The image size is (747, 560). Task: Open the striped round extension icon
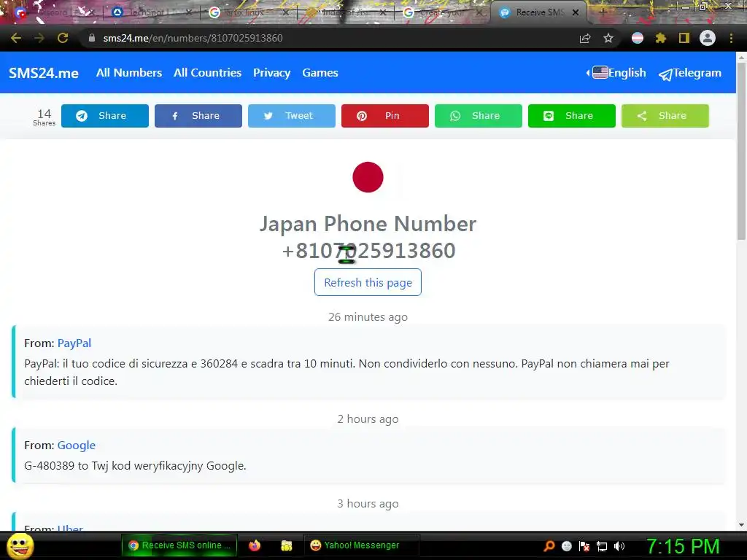638,38
